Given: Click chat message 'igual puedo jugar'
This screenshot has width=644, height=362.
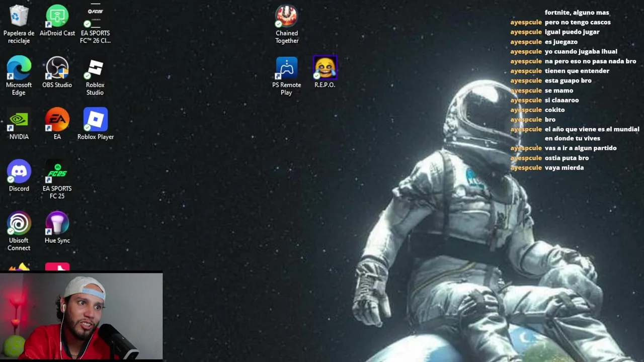Looking at the screenshot, I should [572, 32].
